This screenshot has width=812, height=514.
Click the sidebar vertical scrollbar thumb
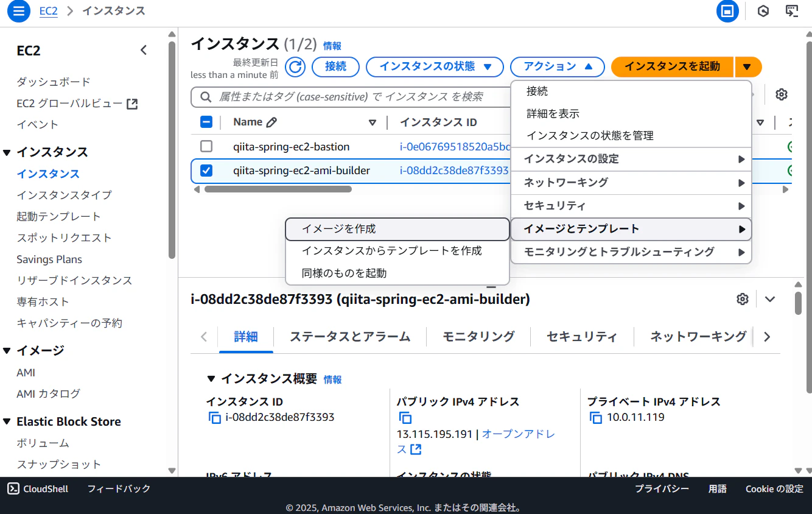pos(172,150)
